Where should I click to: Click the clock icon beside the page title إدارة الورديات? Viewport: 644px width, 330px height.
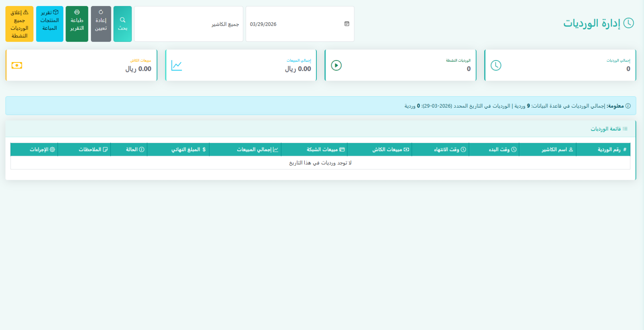(628, 23)
